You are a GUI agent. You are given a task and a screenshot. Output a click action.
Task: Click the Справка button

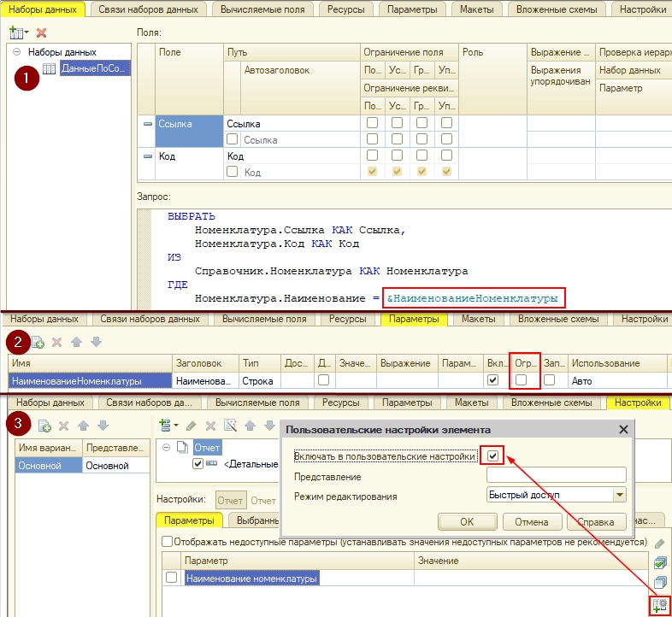596,521
